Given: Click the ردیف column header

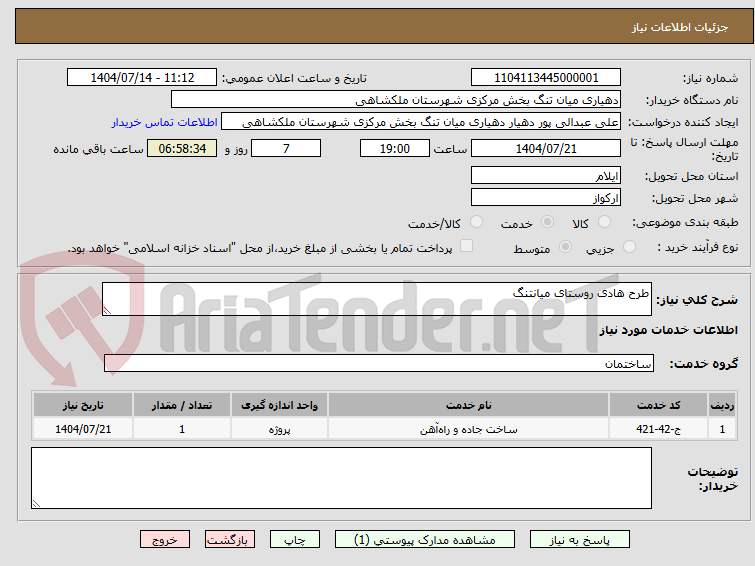Looking at the screenshot, I should pos(722,405).
